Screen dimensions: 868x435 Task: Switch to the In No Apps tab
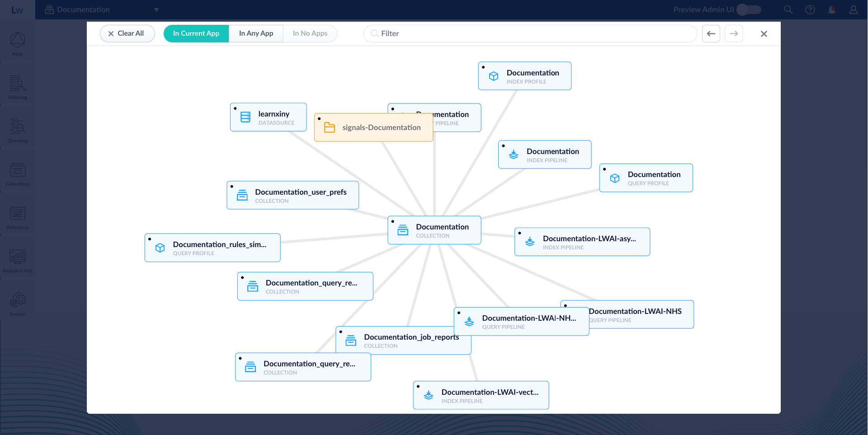pos(310,33)
